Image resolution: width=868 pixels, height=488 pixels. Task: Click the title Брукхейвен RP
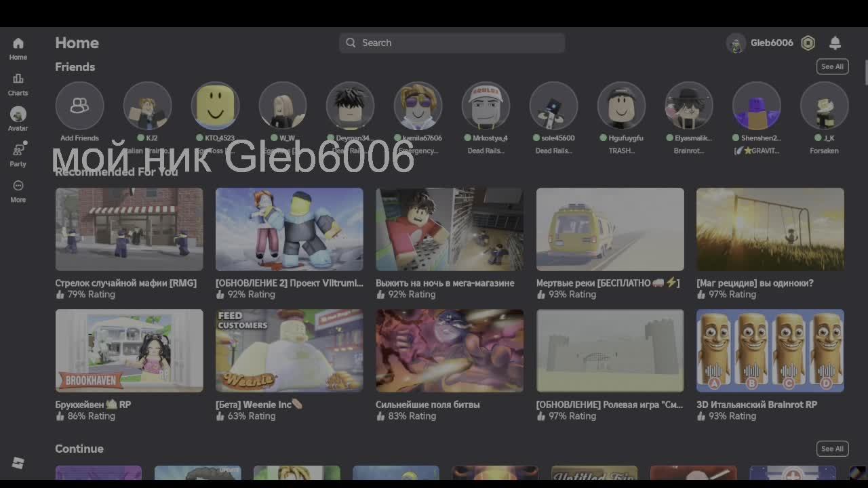coord(93,404)
